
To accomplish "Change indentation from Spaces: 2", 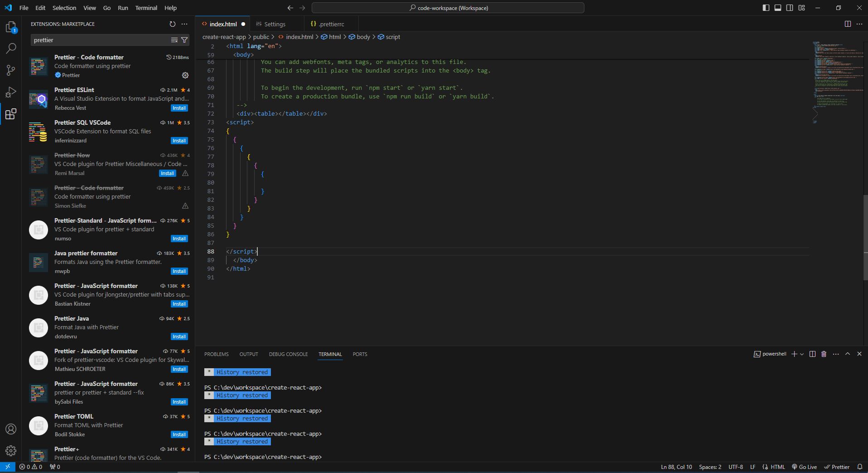I will coord(710,467).
